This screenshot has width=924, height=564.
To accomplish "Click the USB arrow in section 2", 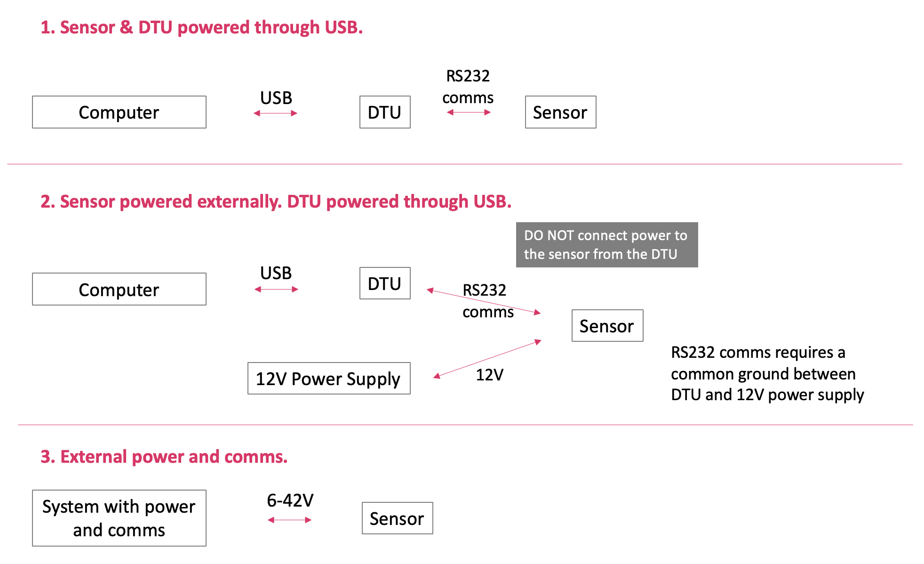I will tap(276, 289).
